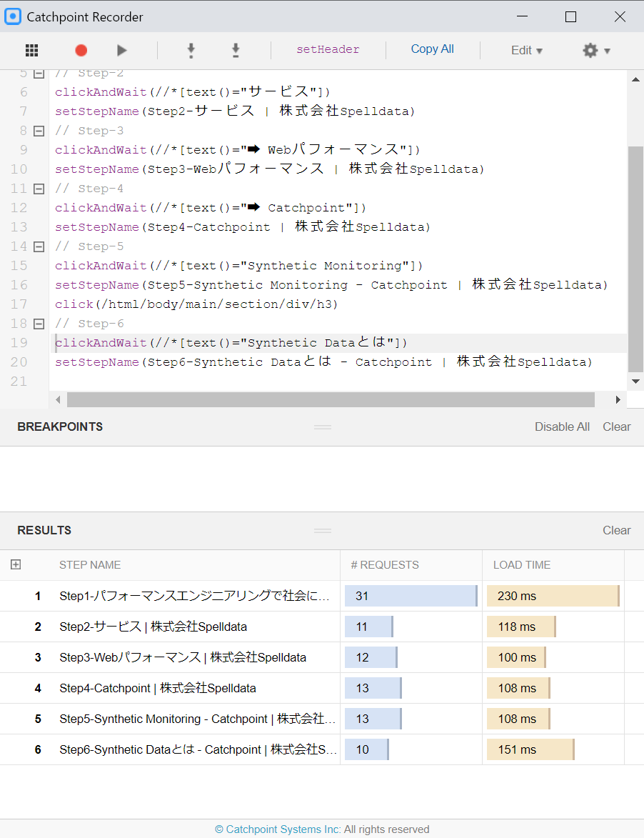Click the step-over arrow icon
The image size is (644, 838).
tap(236, 50)
